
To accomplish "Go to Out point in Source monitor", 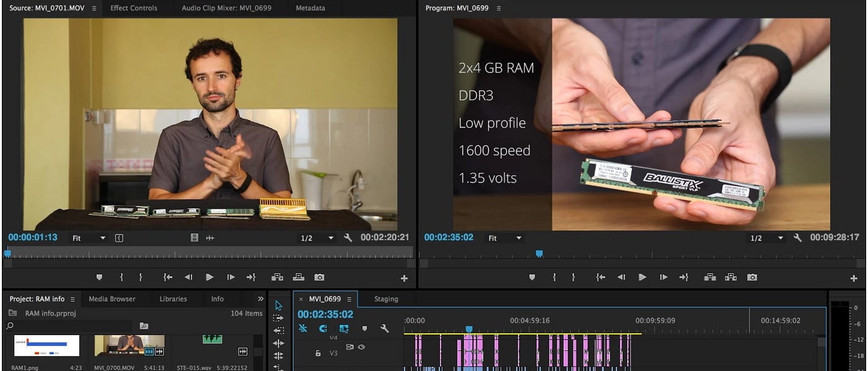I will [250, 277].
